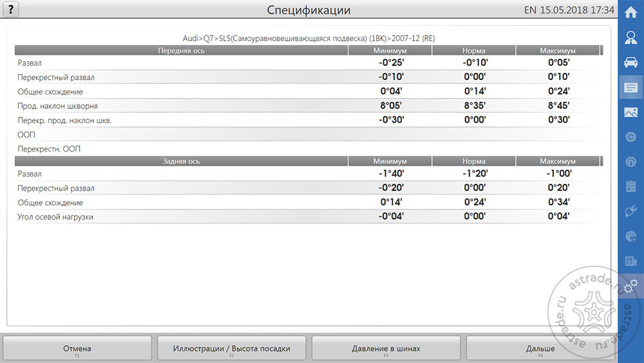Click the Давление в шинах button
This screenshot has width=644, height=363.
386,349
